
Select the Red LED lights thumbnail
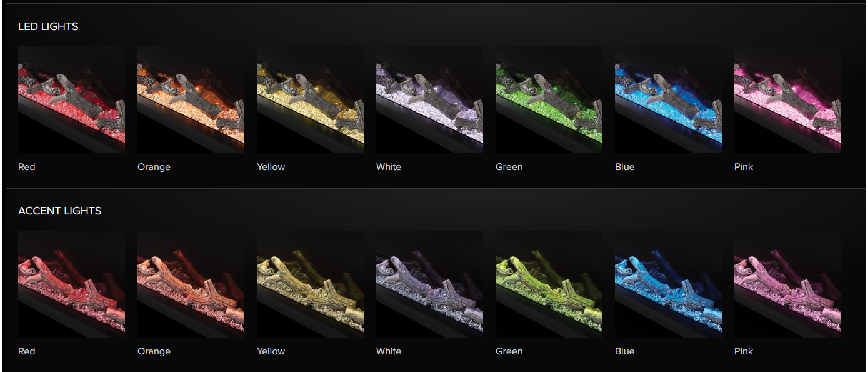click(x=71, y=100)
